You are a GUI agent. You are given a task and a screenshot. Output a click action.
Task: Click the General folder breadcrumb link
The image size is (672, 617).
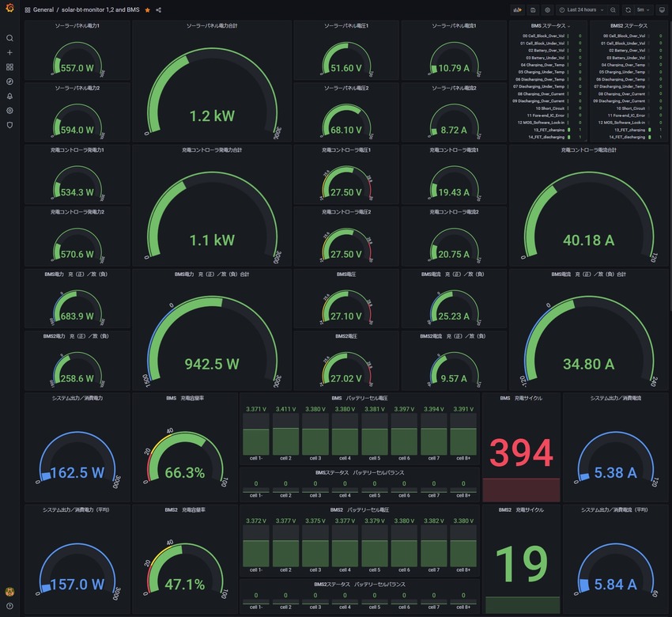point(43,9)
